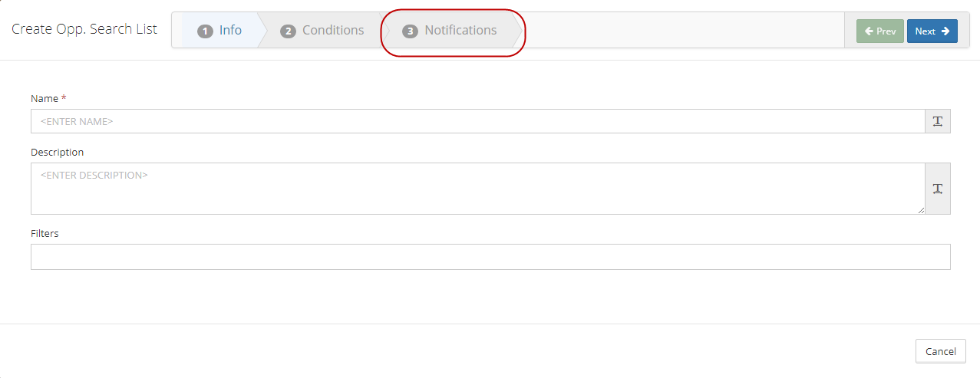Open the Filters selection field

coord(490,257)
